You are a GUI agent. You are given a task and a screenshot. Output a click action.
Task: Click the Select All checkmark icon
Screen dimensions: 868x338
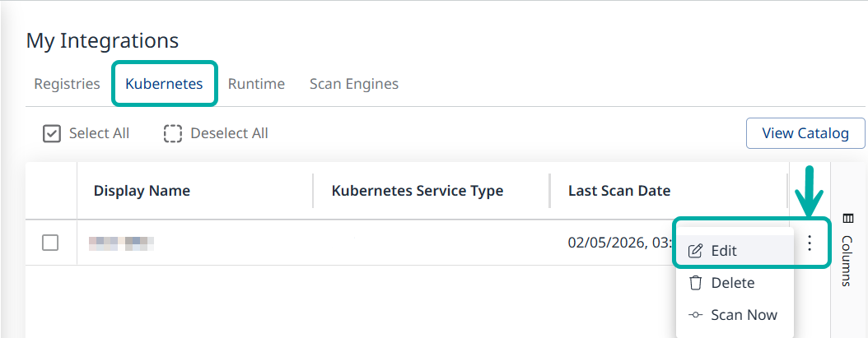(52, 133)
